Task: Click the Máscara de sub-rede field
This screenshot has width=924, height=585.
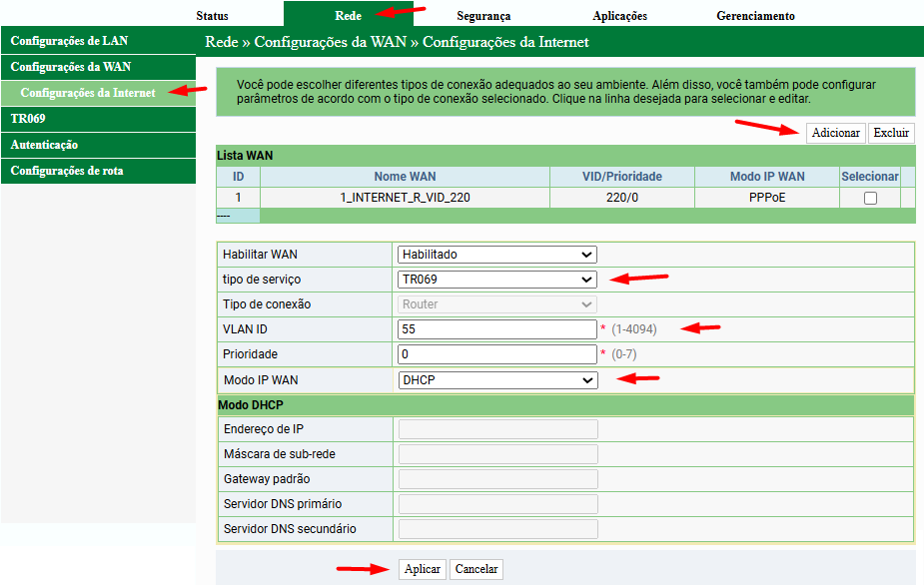Action: pos(497,454)
